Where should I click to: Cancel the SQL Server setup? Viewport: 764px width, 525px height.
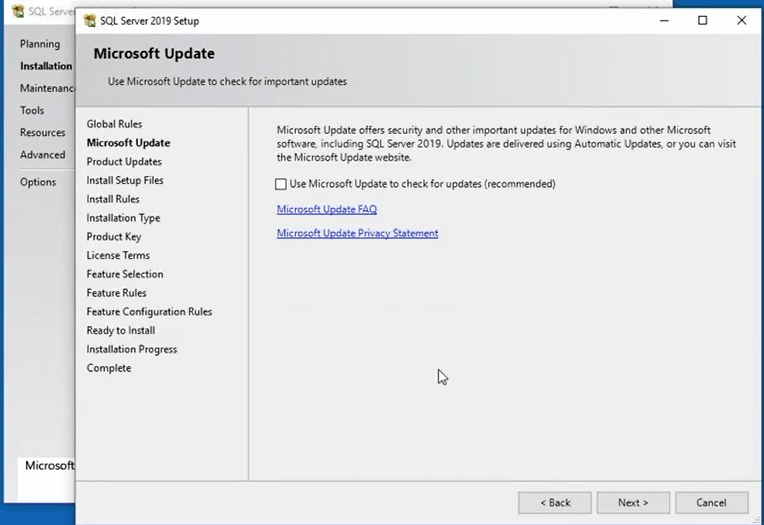point(711,502)
